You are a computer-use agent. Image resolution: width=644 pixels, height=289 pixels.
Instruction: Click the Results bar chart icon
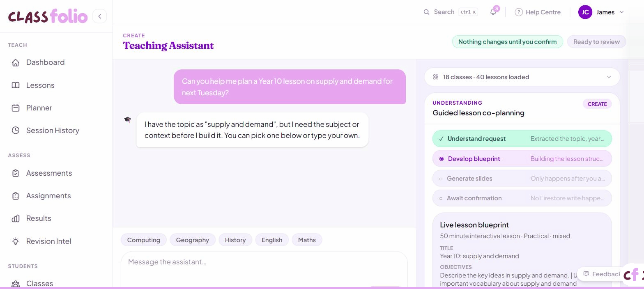click(16, 218)
